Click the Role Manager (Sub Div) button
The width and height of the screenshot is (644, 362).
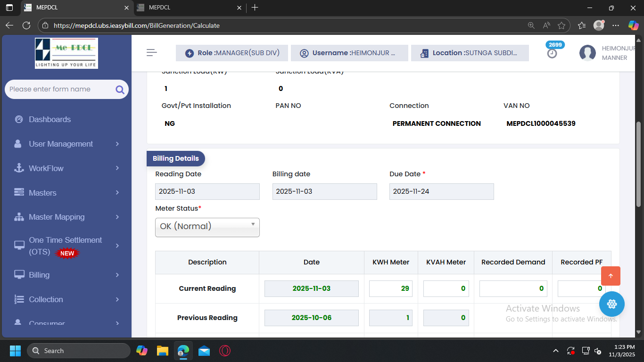tap(232, 53)
